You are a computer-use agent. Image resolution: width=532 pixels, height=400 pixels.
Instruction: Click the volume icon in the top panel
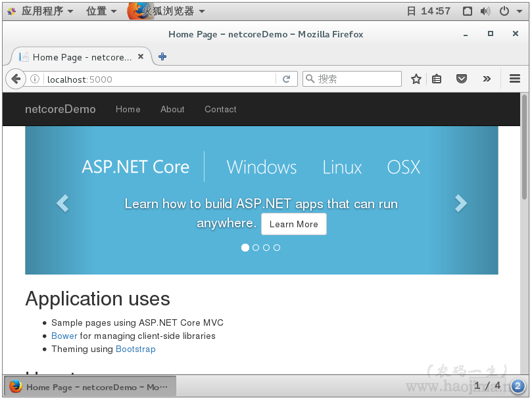(x=485, y=11)
